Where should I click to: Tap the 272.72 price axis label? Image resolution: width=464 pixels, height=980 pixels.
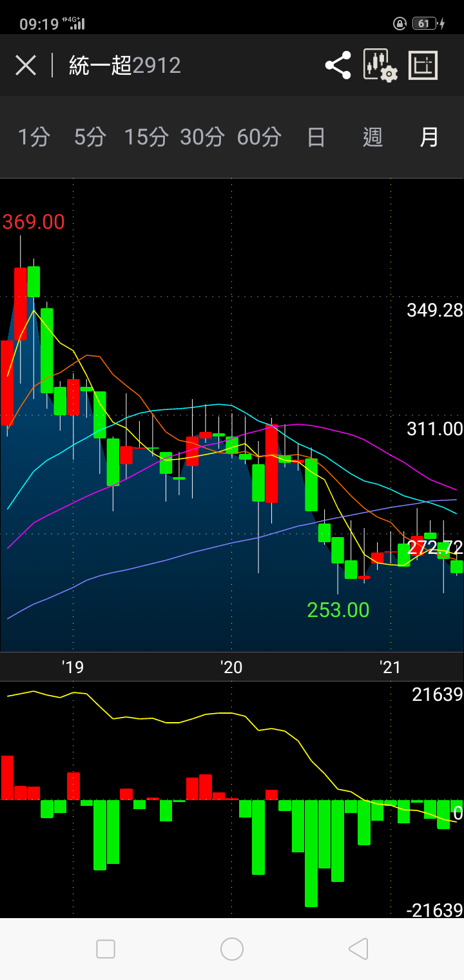tap(435, 548)
